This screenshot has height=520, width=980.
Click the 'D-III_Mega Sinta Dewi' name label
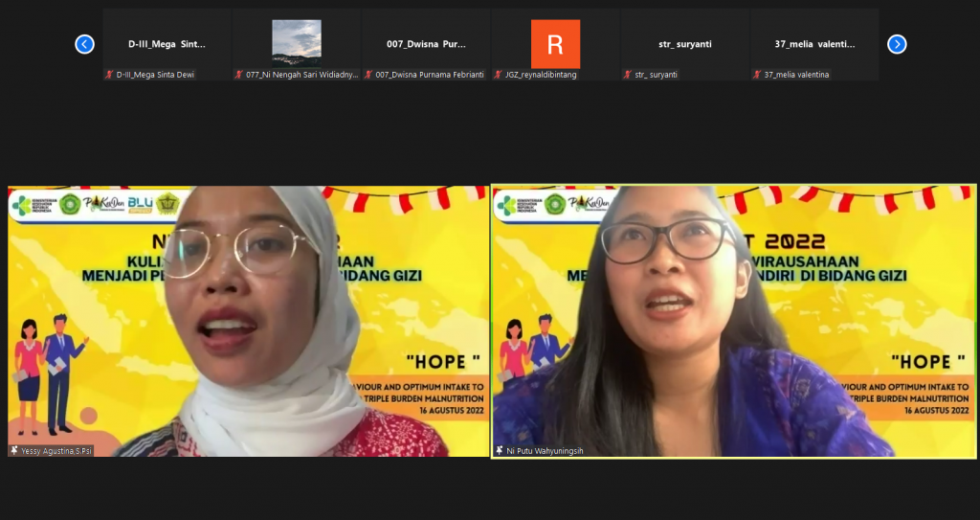tap(156, 75)
